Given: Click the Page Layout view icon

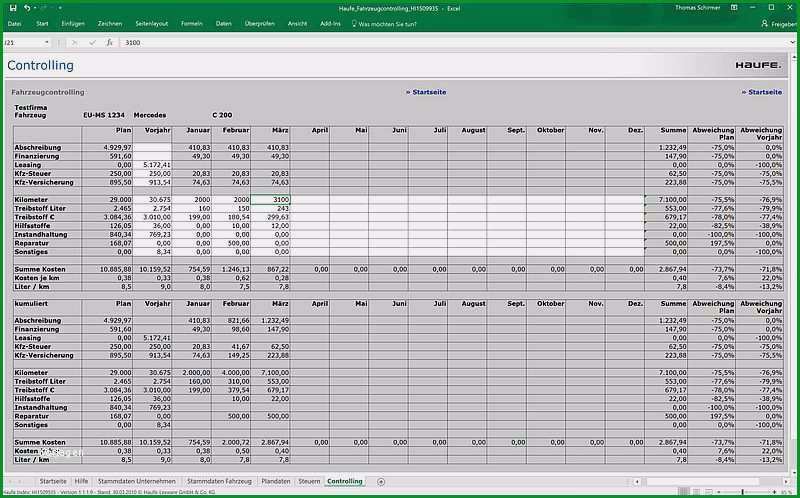Looking at the screenshot, I should (x=698, y=492).
